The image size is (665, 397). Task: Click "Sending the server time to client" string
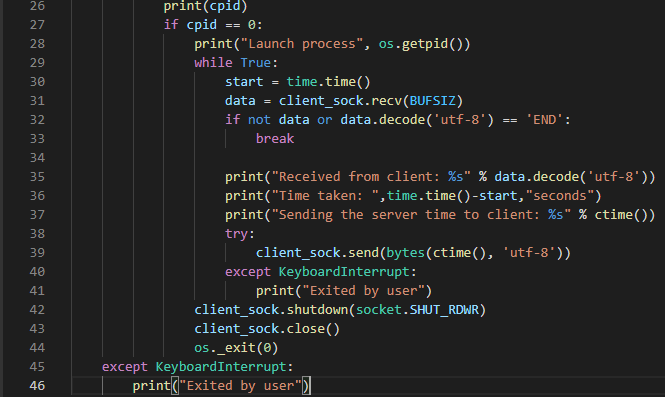point(421,215)
